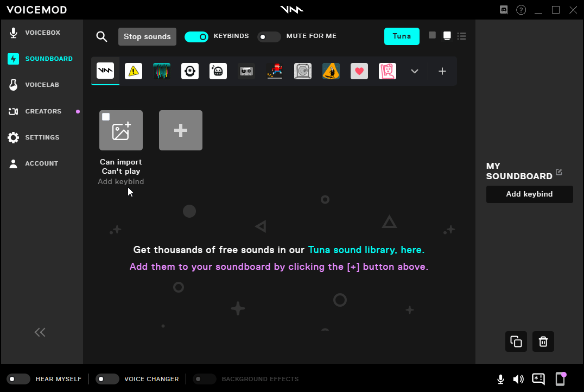Mute the microphone icon in bottom bar

pos(500,379)
